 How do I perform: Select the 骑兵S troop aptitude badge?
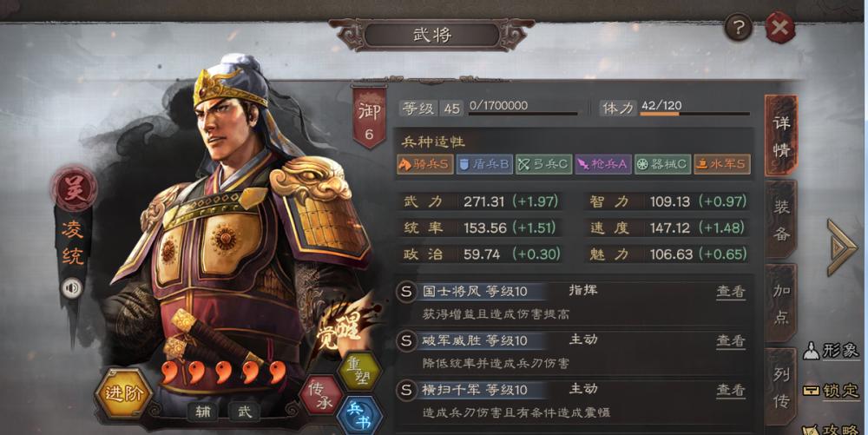click(x=424, y=164)
